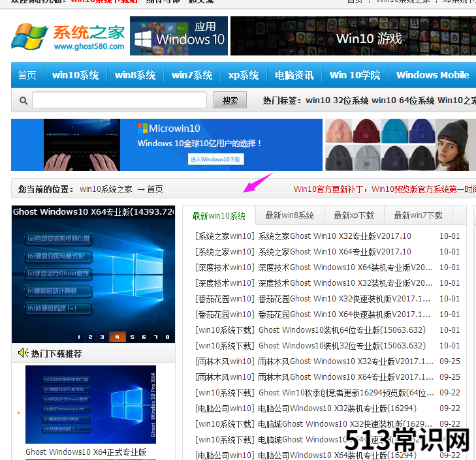This screenshot has height=460, width=476.
Task: Open Ghost Windows10装机64位专业版(15063.632)
Action: (342, 330)
